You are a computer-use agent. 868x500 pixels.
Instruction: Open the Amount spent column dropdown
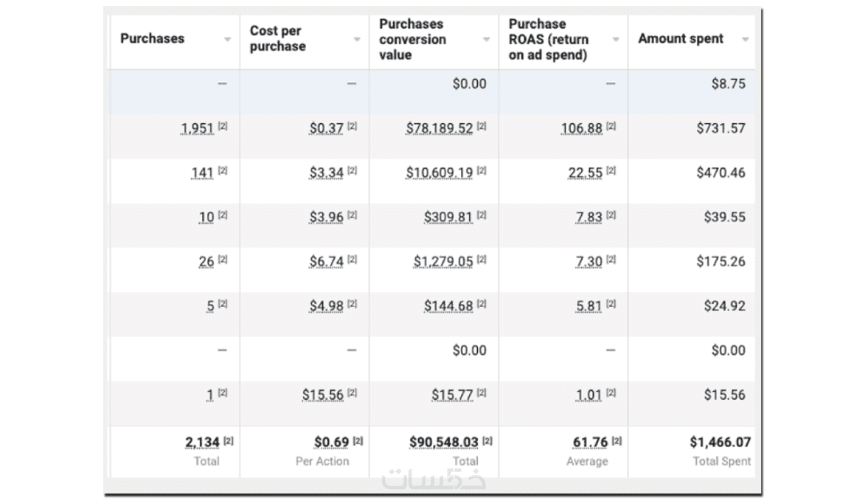point(746,40)
